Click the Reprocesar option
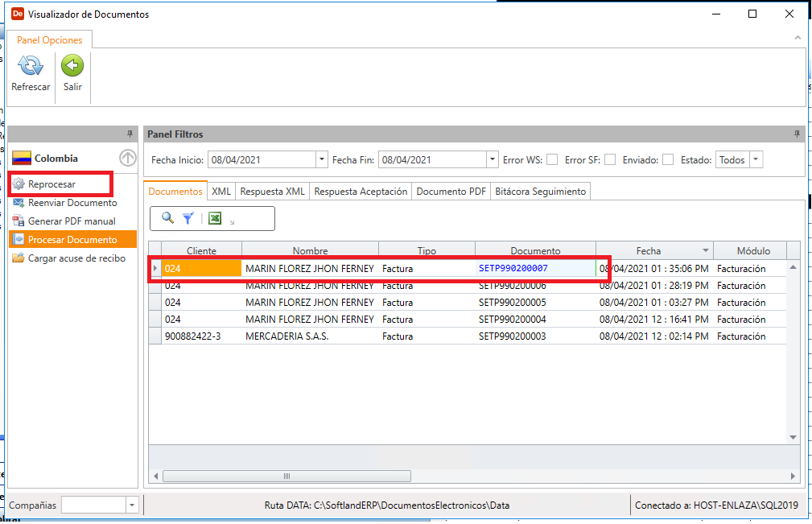Viewport: 812px width, 524px height. [x=52, y=184]
